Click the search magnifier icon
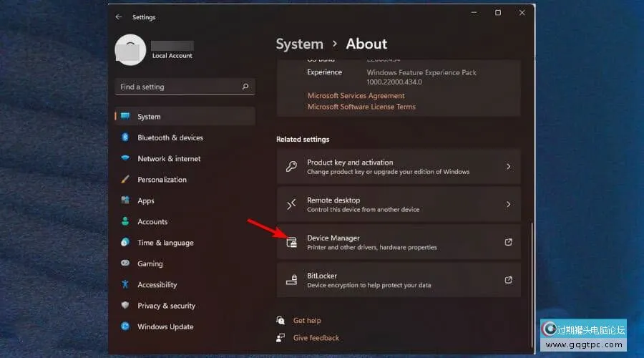This screenshot has width=644, height=358. [245, 87]
